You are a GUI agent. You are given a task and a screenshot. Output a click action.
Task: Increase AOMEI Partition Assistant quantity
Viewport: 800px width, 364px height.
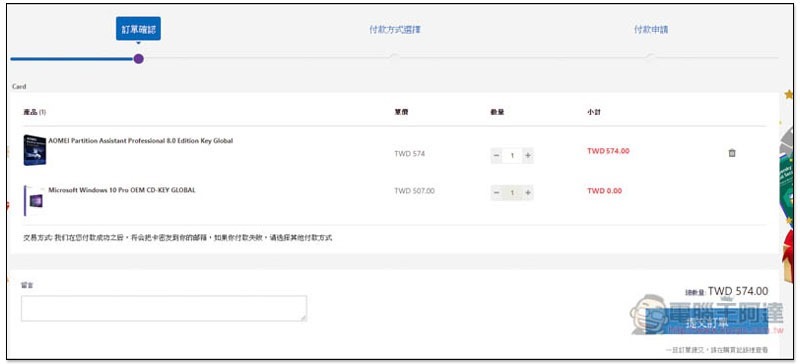(x=528, y=155)
